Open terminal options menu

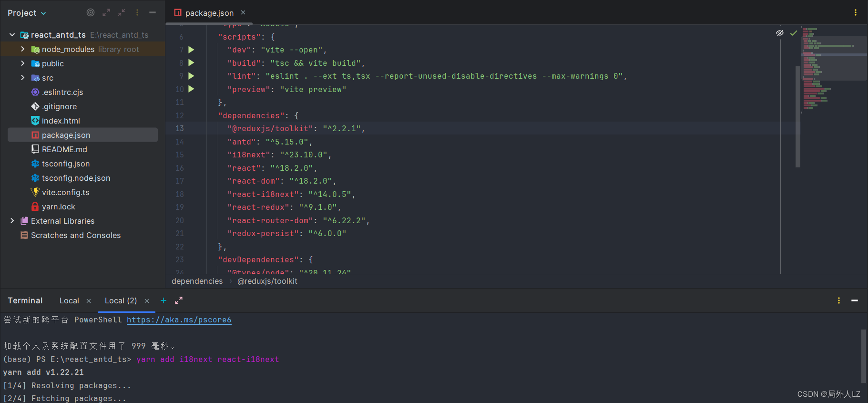click(839, 300)
